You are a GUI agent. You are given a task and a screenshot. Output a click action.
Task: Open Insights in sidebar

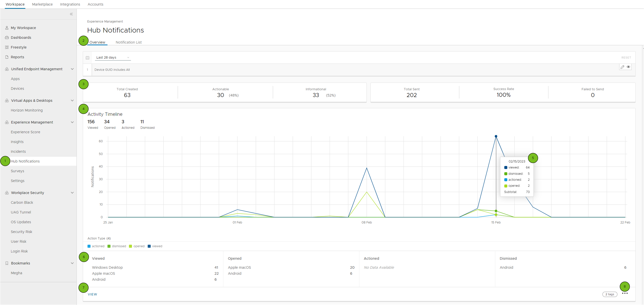[17, 142]
